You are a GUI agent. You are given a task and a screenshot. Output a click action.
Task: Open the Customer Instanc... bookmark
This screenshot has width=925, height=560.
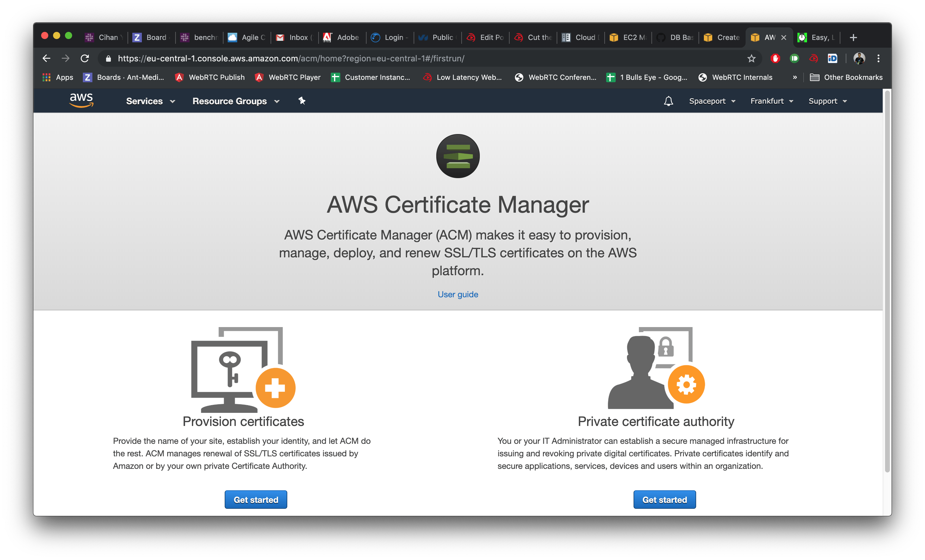(x=371, y=77)
